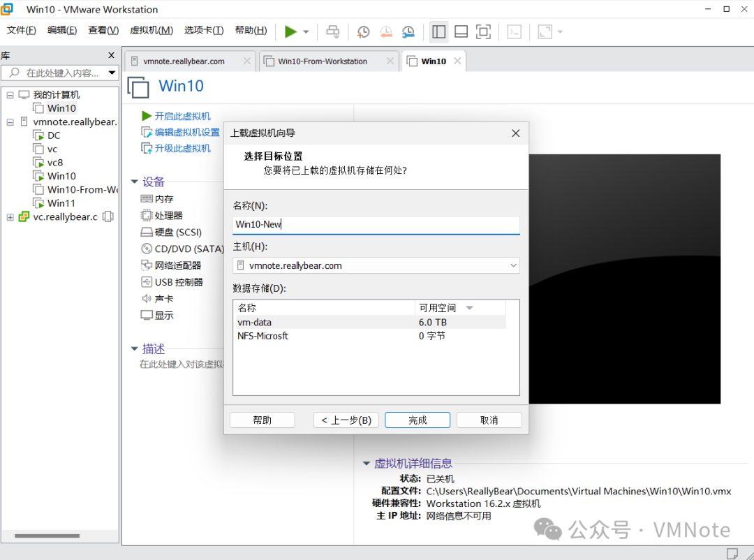Click the 编辑虚拟机设置 link
This screenshot has height=560, width=754.
187,132
